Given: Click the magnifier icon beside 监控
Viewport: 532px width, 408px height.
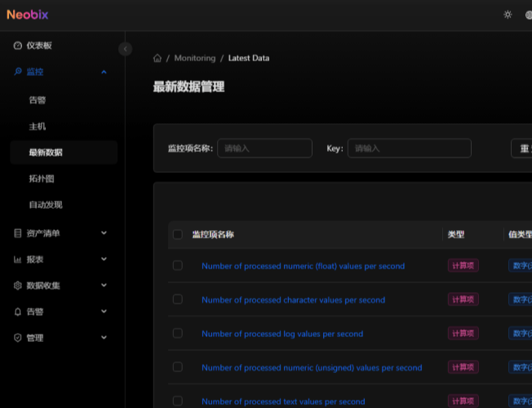Looking at the screenshot, I should 18,72.
